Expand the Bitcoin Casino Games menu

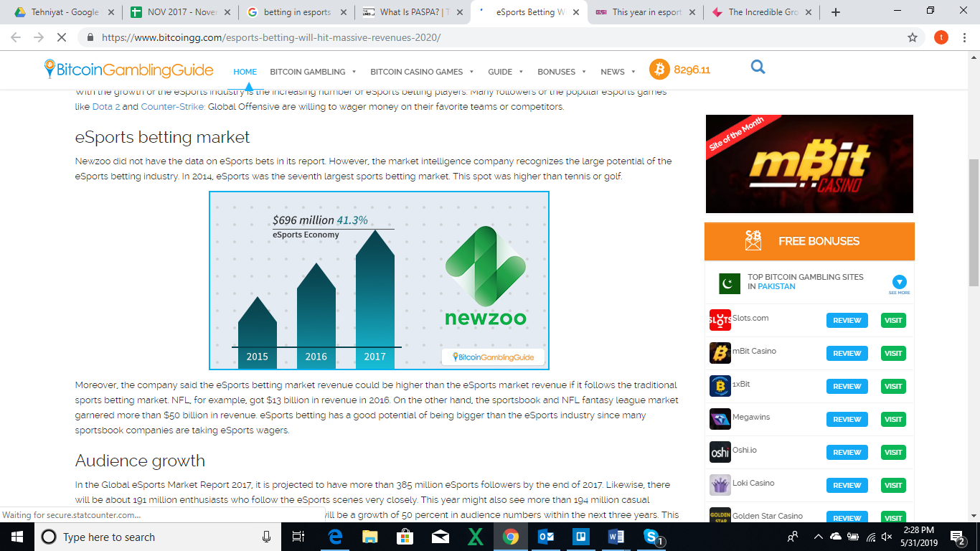pyautogui.click(x=422, y=72)
